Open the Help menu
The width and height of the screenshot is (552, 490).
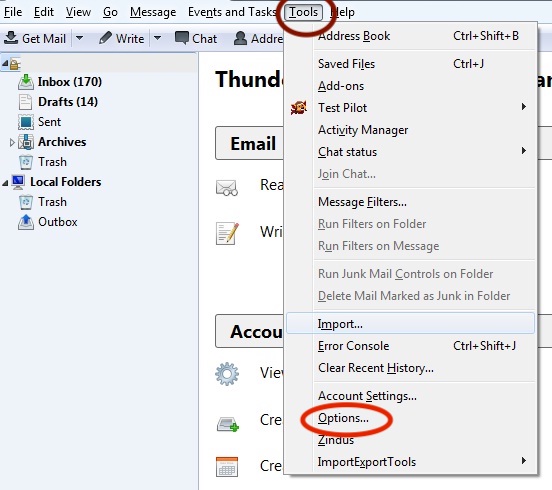[343, 12]
